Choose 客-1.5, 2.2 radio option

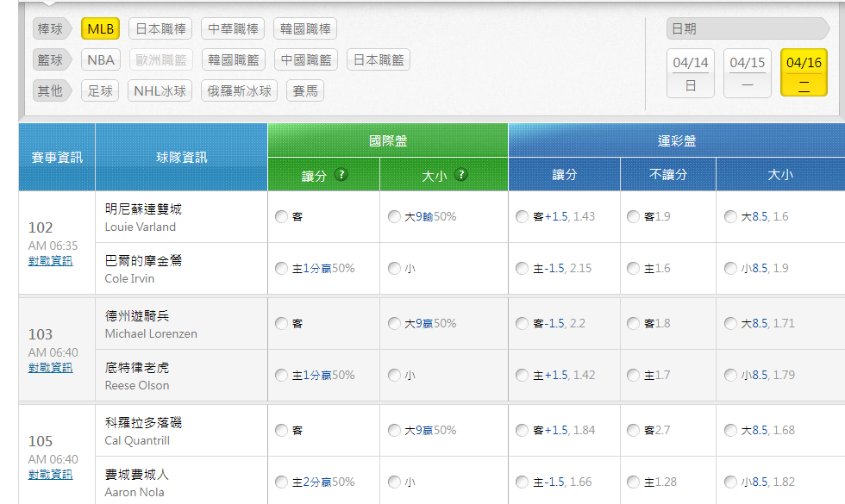coord(522,323)
